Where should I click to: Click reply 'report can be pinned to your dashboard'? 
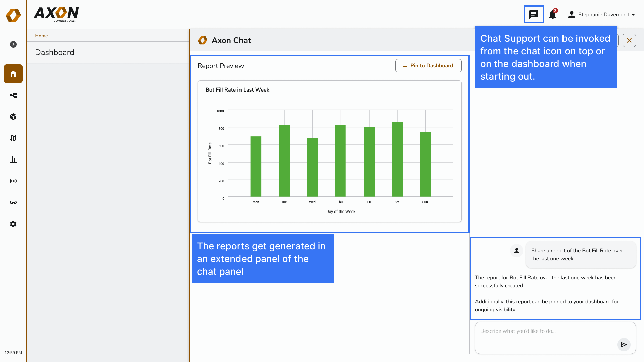pyautogui.click(x=547, y=306)
